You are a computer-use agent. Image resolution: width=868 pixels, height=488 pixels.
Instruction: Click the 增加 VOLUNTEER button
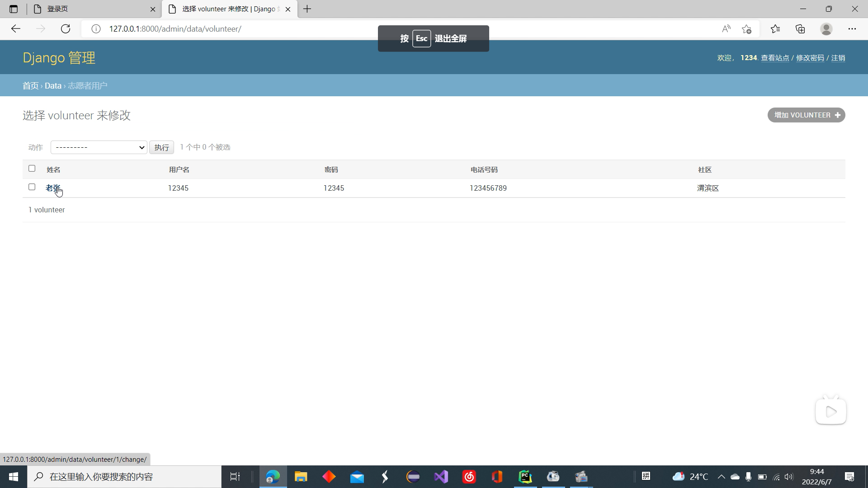pos(807,115)
